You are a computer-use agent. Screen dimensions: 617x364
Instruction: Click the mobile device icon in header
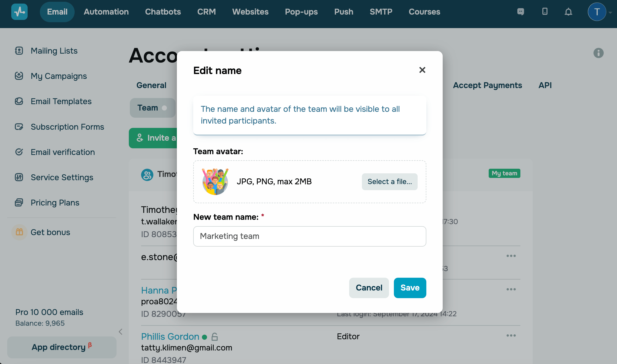pos(545,12)
